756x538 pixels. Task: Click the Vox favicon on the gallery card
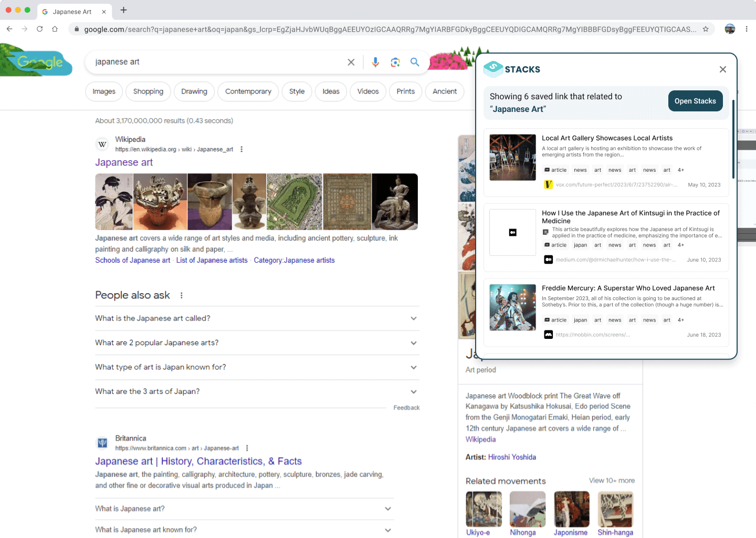548,184
